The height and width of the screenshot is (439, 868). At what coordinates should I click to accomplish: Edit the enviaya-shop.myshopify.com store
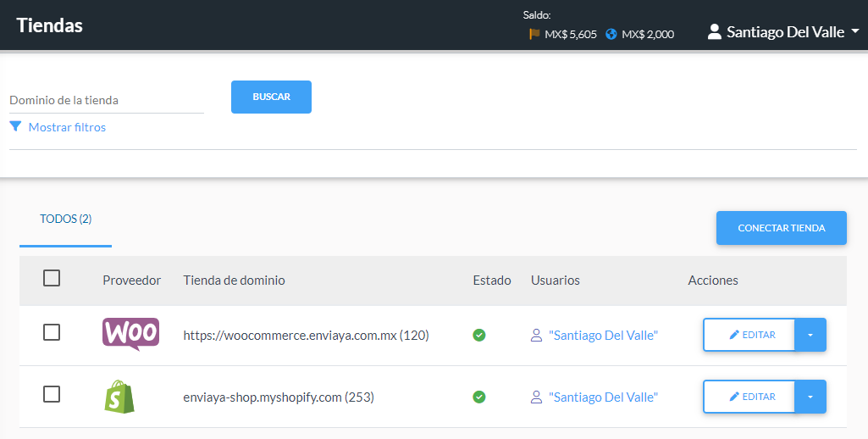pos(749,397)
